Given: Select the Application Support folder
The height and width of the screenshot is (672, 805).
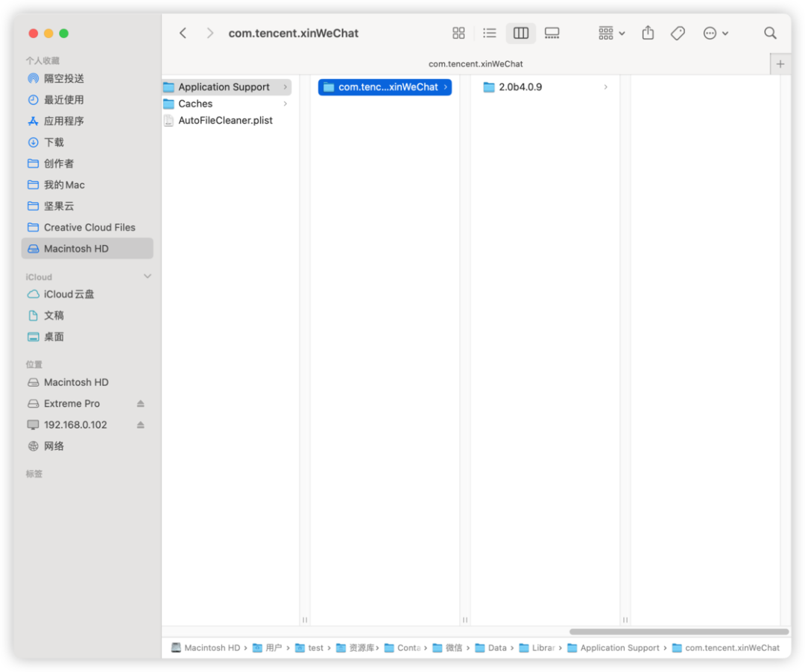Looking at the screenshot, I should click(x=227, y=87).
